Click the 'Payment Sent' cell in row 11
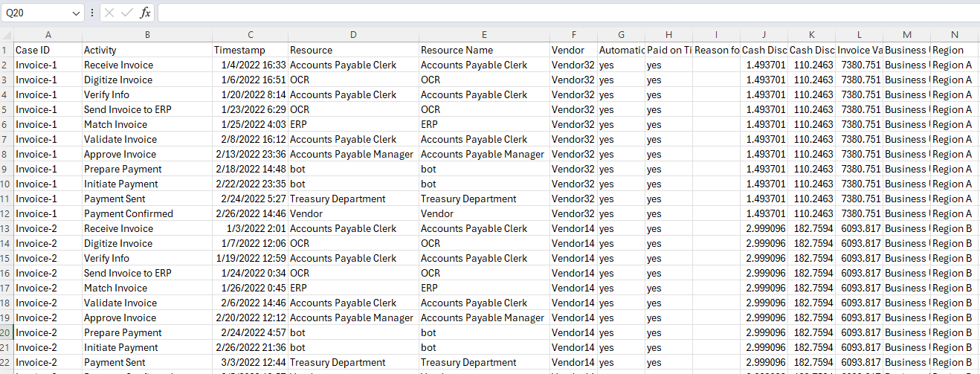Viewport: 980px width, 374px height. point(147,199)
